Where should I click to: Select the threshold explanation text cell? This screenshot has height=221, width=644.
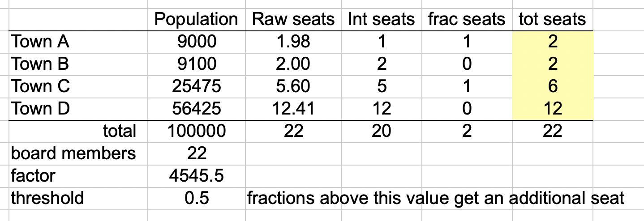(x=435, y=199)
